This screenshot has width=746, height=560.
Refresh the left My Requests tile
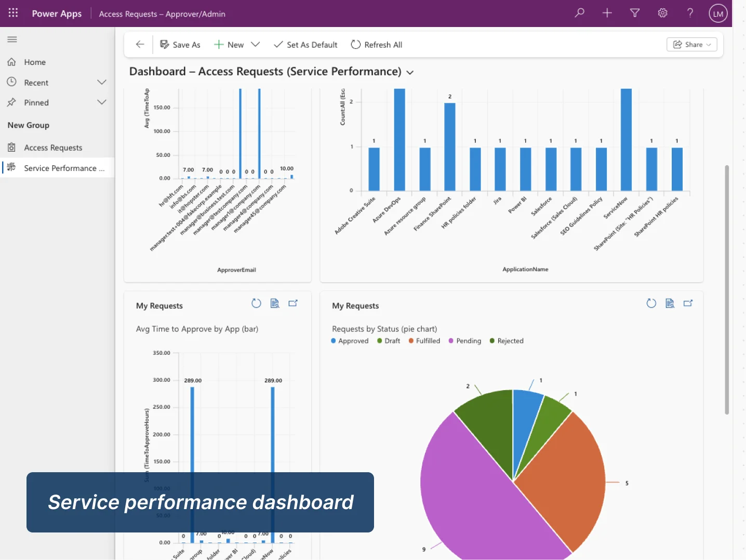point(256,303)
